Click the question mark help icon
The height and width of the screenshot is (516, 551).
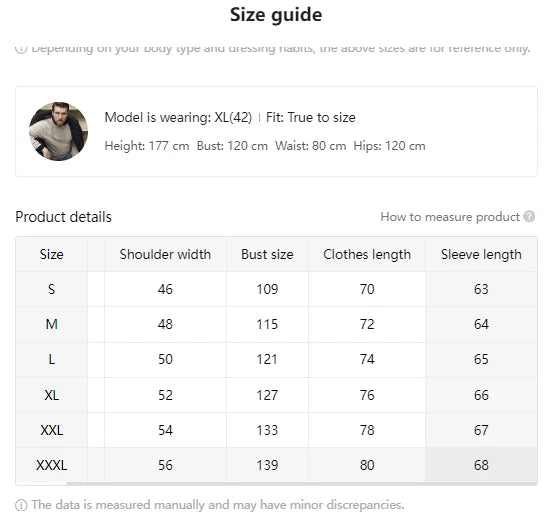pyautogui.click(x=529, y=217)
